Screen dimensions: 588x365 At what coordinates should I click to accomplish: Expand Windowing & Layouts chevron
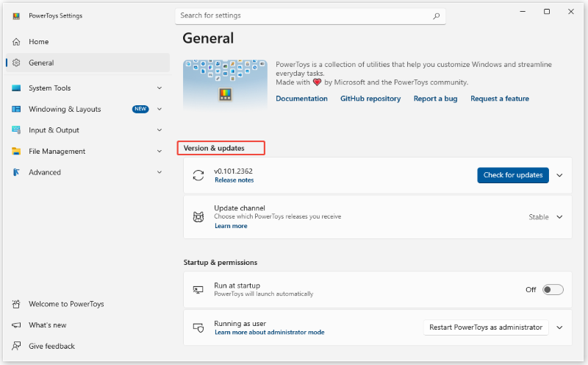click(159, 109)
